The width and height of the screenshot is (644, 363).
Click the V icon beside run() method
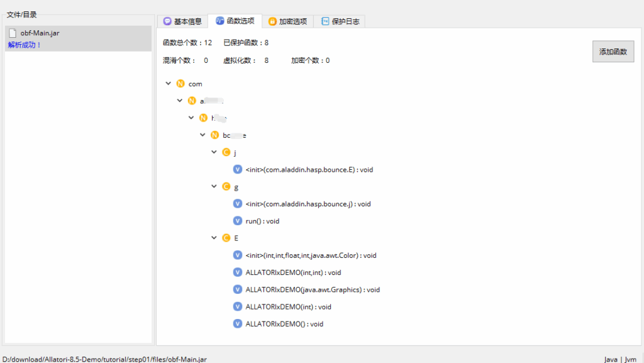point(238,221)
